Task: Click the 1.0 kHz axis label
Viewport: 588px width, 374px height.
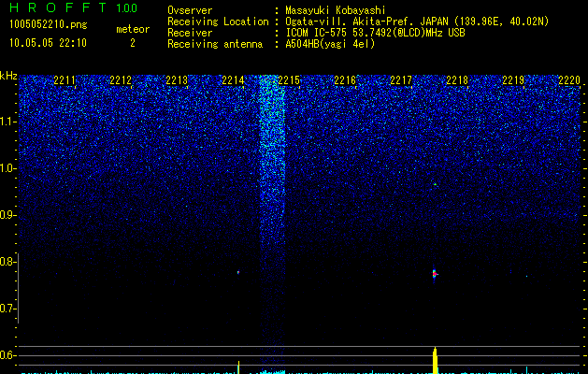Action: [x=8, y=168]
